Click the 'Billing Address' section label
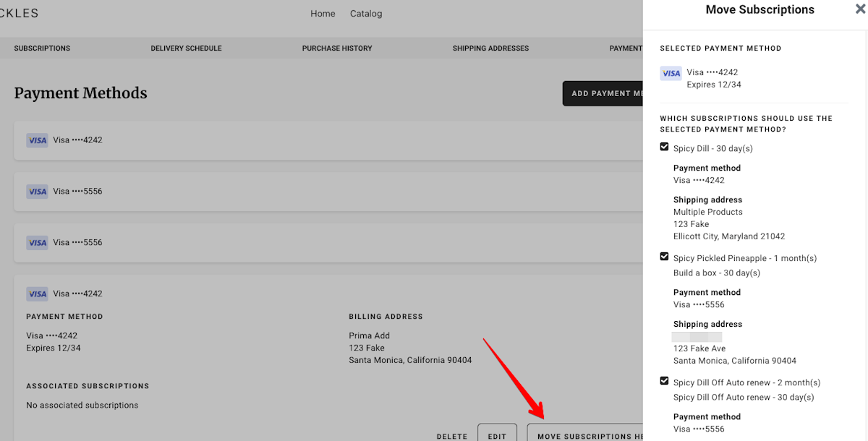Viewport: 868px width, 441px height. (x=386, y=317)
